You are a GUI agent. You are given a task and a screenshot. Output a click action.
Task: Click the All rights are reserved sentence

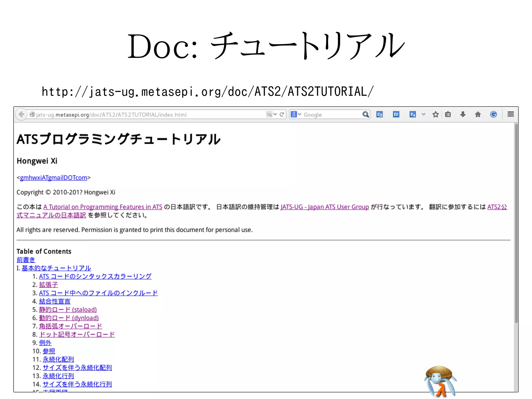click(135, 230)
